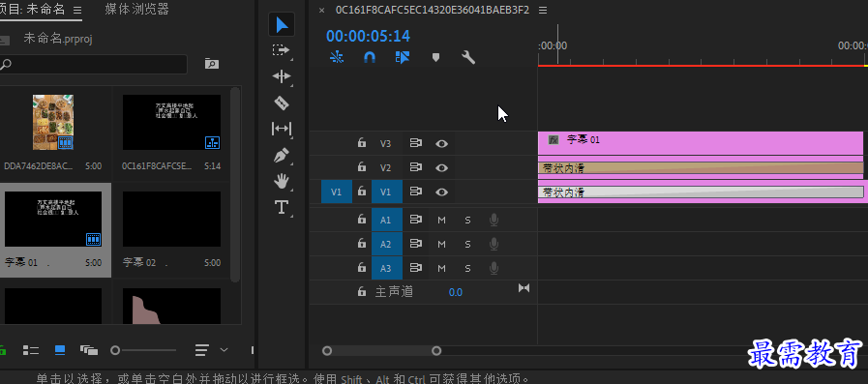868x384 pixels.
Task: Toggle timeline Snap magnet button
Action: point(370,57)
